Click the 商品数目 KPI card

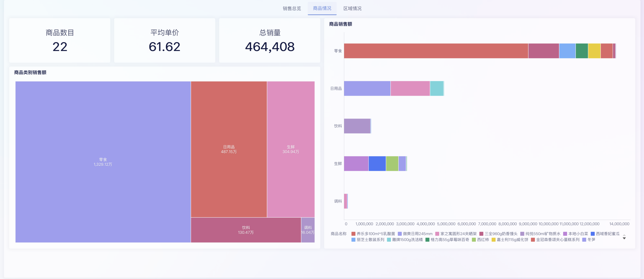[x=59, y=40]
